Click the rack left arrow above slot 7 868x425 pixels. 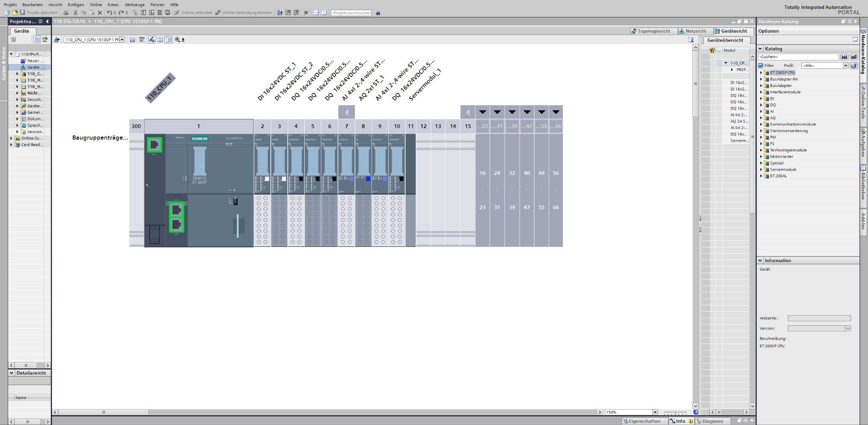point(346,112)
